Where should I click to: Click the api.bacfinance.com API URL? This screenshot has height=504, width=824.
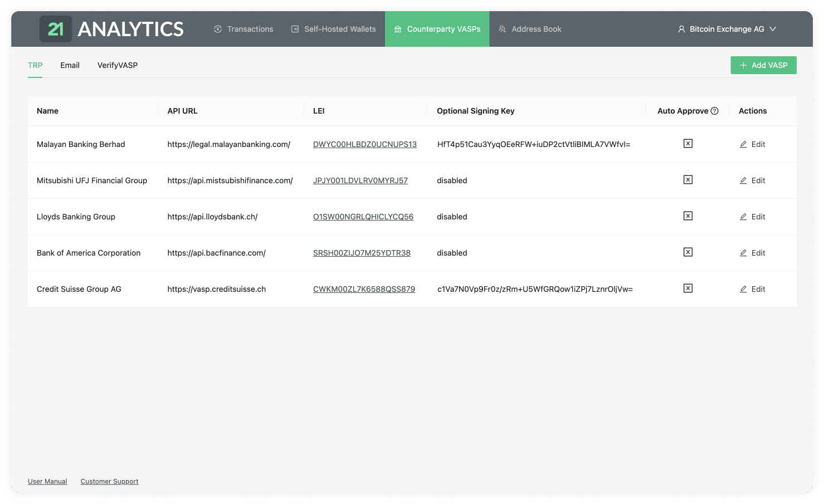click(x=217, y=253)
